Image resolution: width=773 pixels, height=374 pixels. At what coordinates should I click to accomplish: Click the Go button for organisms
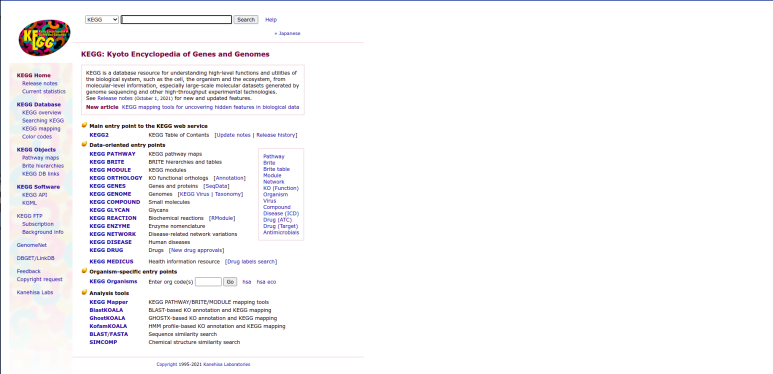230,282
